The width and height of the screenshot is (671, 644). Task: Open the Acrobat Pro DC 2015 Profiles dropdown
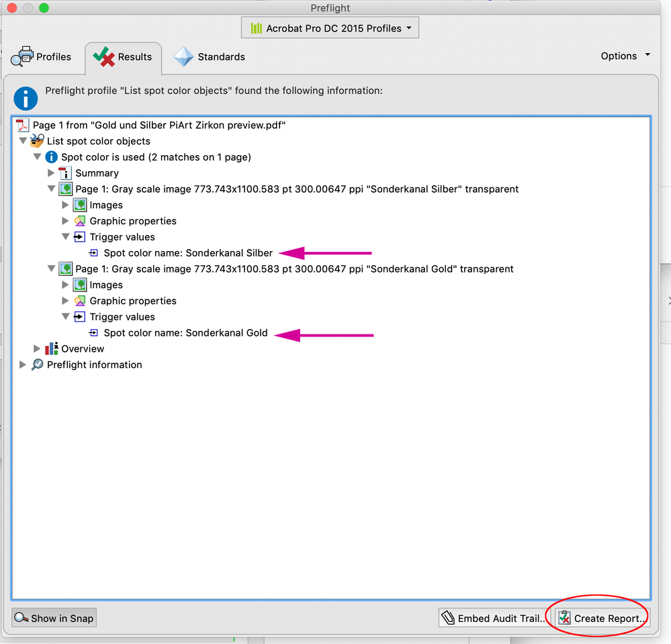[330, 28]
